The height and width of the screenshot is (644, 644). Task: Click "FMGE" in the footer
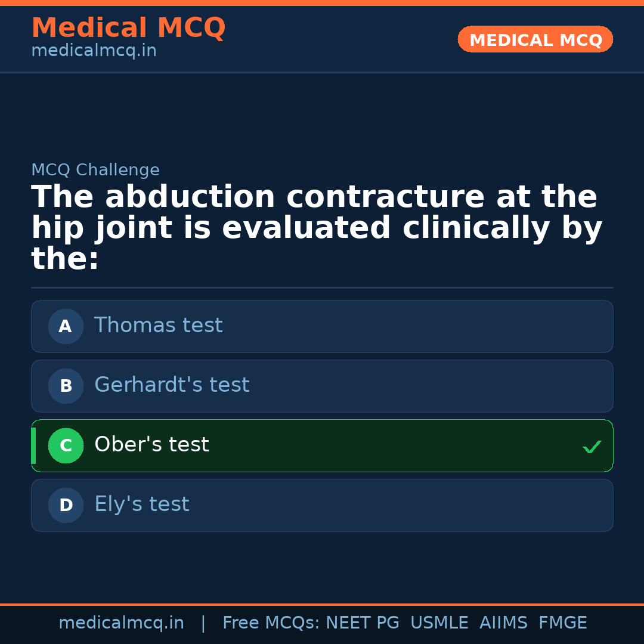coord(562,623)
